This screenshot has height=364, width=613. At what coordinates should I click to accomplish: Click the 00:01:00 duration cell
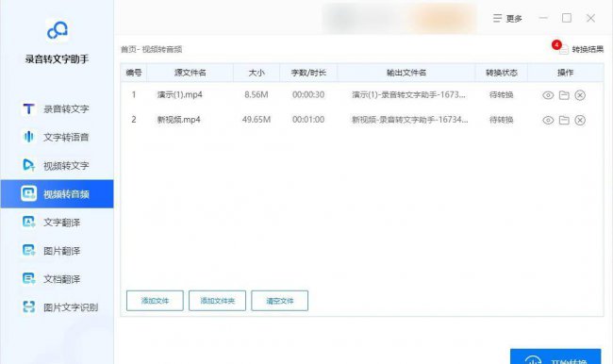[x=308, y=120]
